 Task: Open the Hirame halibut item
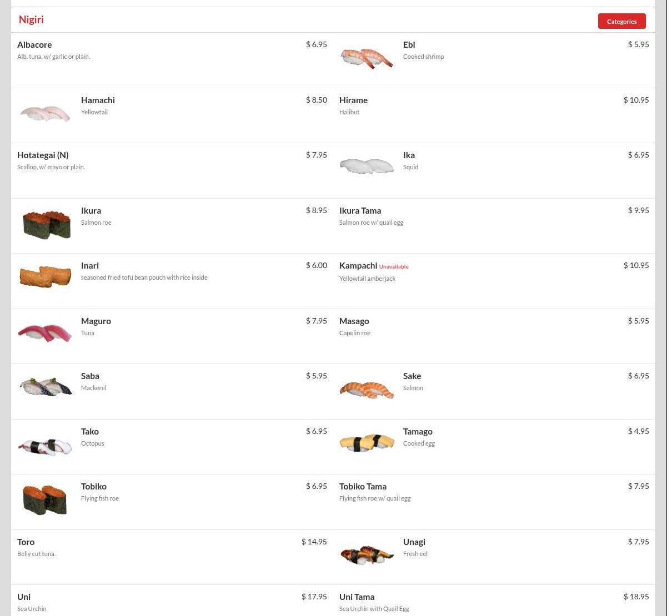pos(494,115)
